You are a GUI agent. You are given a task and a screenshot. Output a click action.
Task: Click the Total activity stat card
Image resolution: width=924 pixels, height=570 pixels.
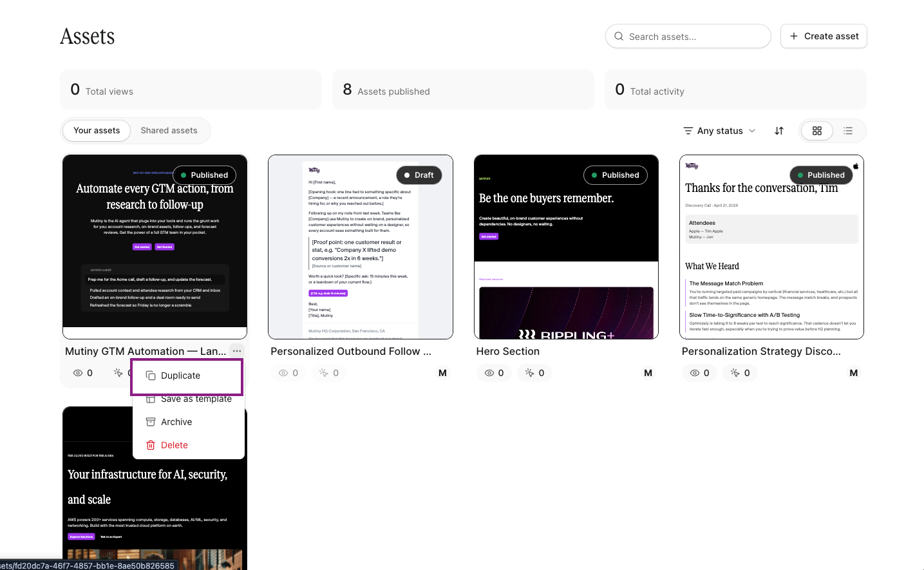[x=735, y=90]
